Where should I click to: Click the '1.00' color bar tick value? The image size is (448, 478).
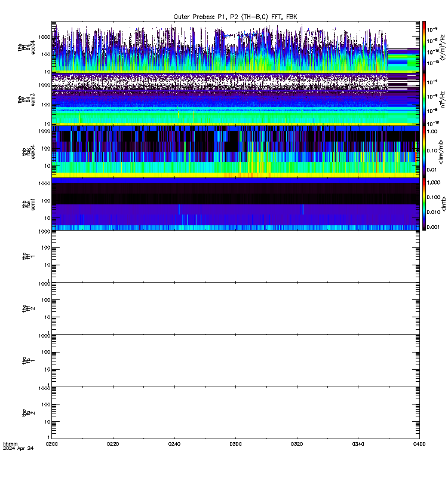click(432, 131)
